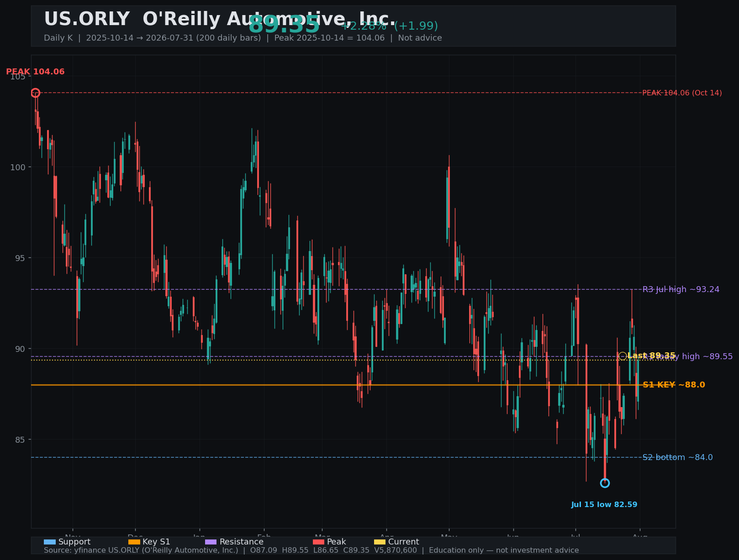739x560 pixels.
Task: Click the 'Current' legend label
Action: tap(404, 542)
